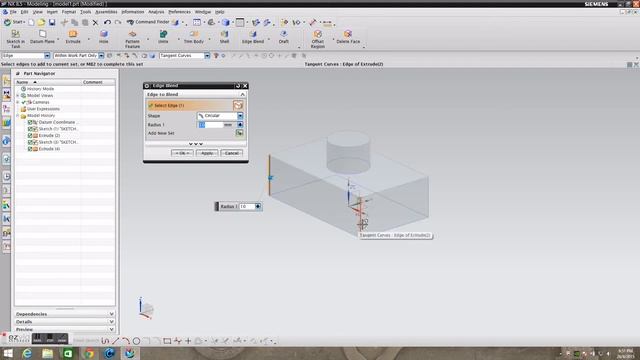This screenshot has height=360, width=640.
Task: Collapse the Edge to Blend section
Action: [x=242, y=94]
